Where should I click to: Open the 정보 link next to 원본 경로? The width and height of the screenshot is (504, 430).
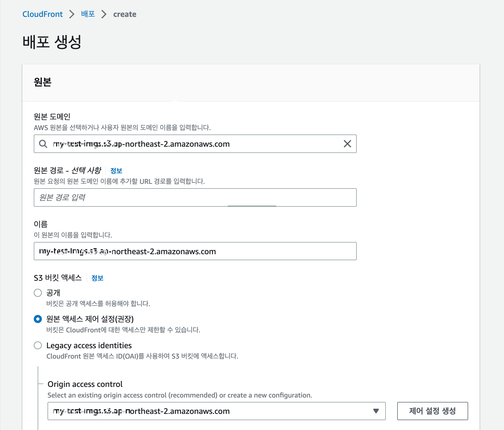click(116, 171)
